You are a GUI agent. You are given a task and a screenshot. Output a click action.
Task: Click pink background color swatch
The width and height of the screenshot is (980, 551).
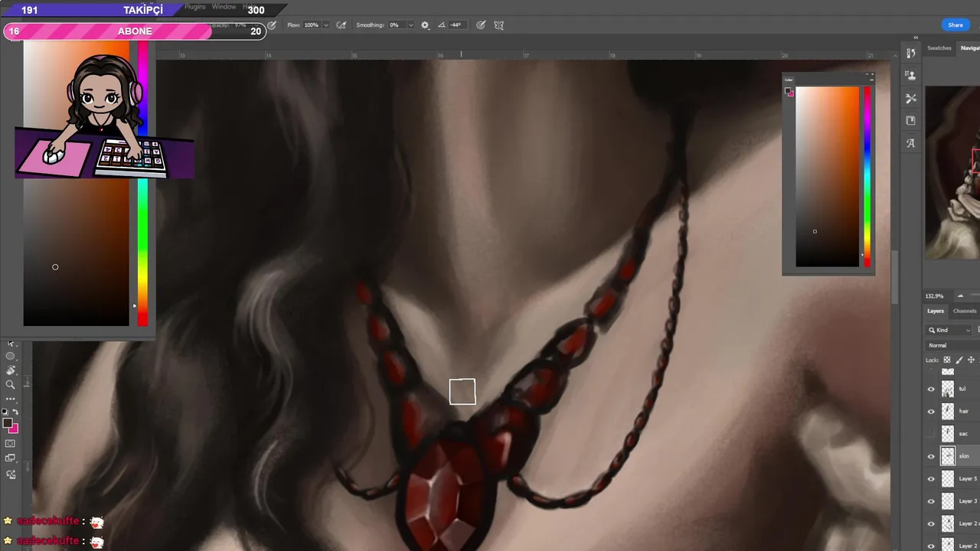(14, 429)
